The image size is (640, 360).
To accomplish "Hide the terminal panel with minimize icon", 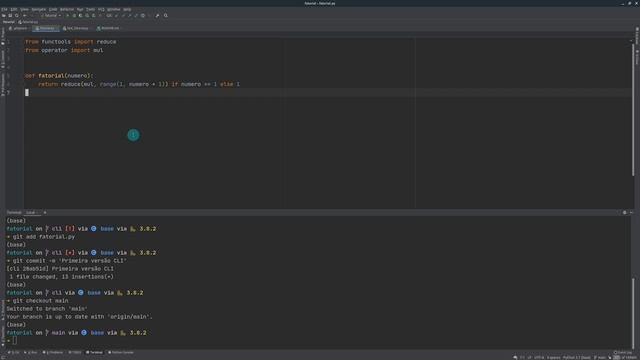I will click(631, 212).
